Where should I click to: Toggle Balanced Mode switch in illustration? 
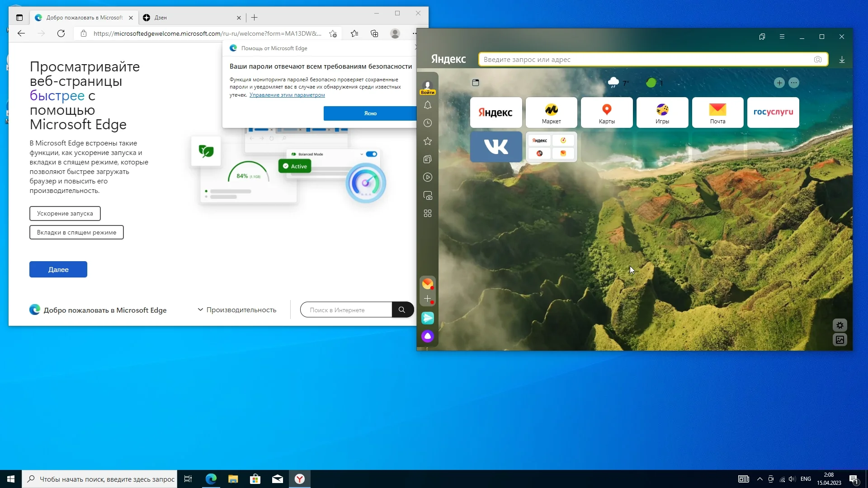(x=372, y=154)
